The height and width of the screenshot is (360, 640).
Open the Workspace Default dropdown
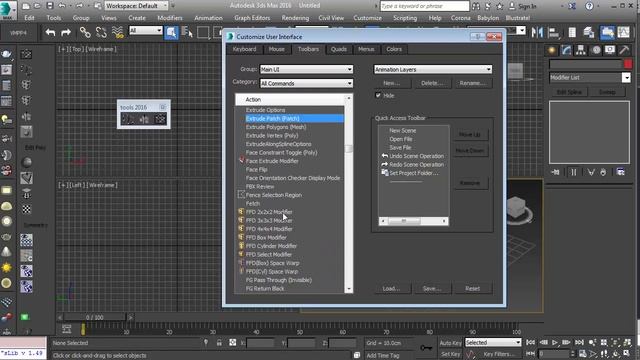click(x=137, y=6)
